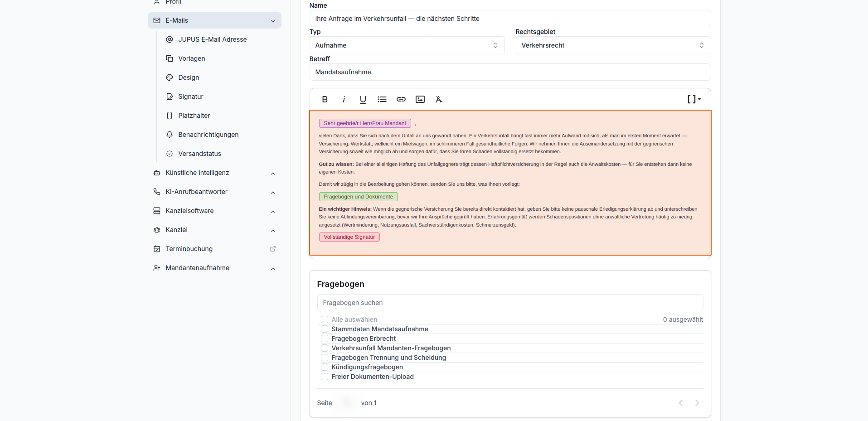868x421 pixels.
Task: Click the external link icon beside Terminbuchung
Action: (273, 249)
